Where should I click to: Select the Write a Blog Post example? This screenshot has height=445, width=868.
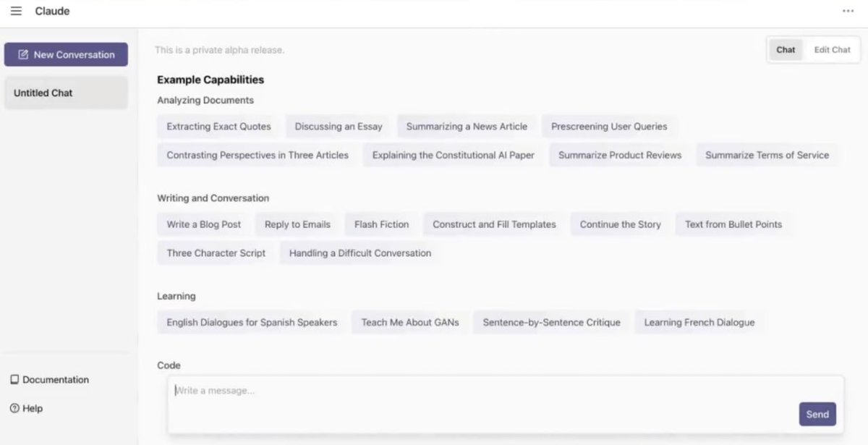pyautogui.click(x=204, y=224)
